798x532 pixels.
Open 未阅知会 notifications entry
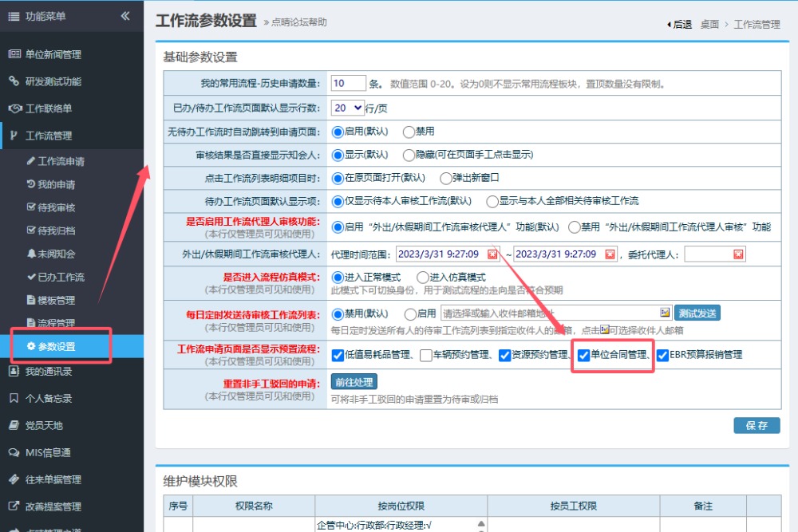click(56, 254)
